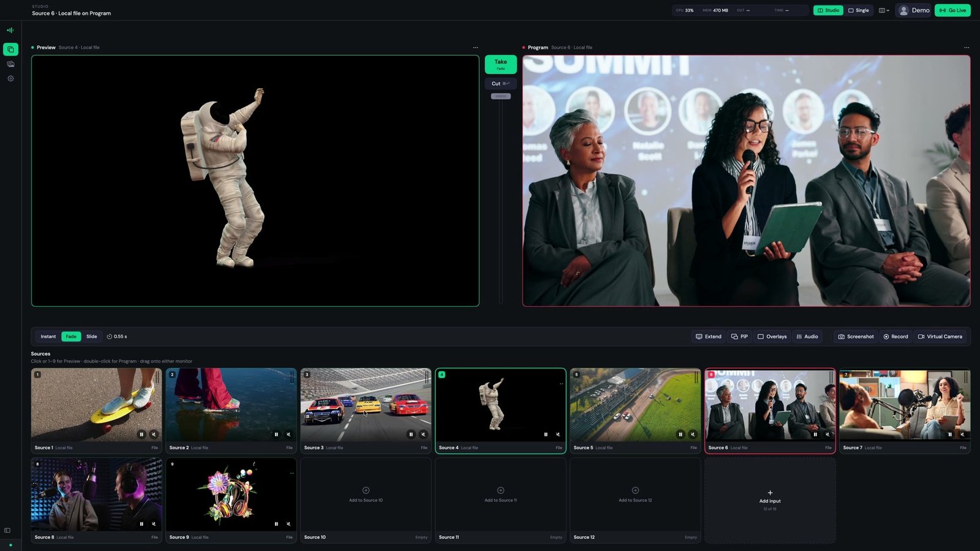Open Preview monitor options menu
Viewport: 980px width, 551px height.
(475, 48)
